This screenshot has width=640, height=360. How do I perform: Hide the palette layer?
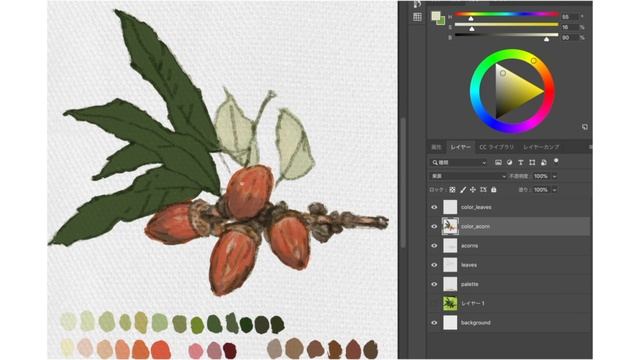tap(434, 284)
